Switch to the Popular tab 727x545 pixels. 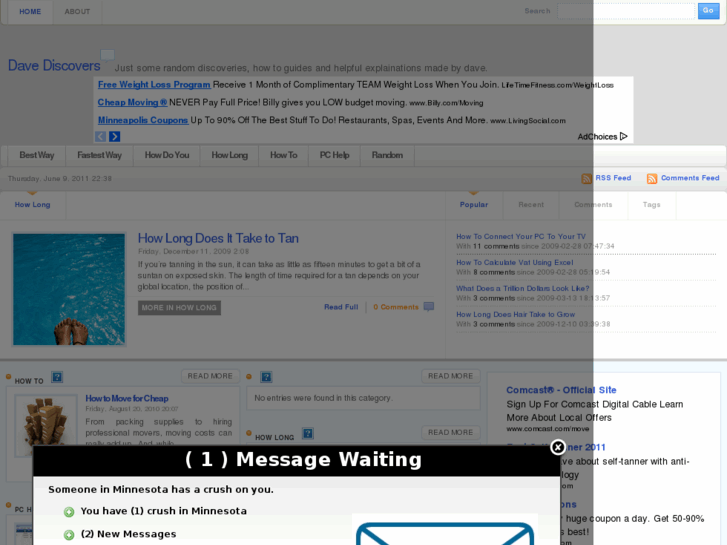coord(474,205)
